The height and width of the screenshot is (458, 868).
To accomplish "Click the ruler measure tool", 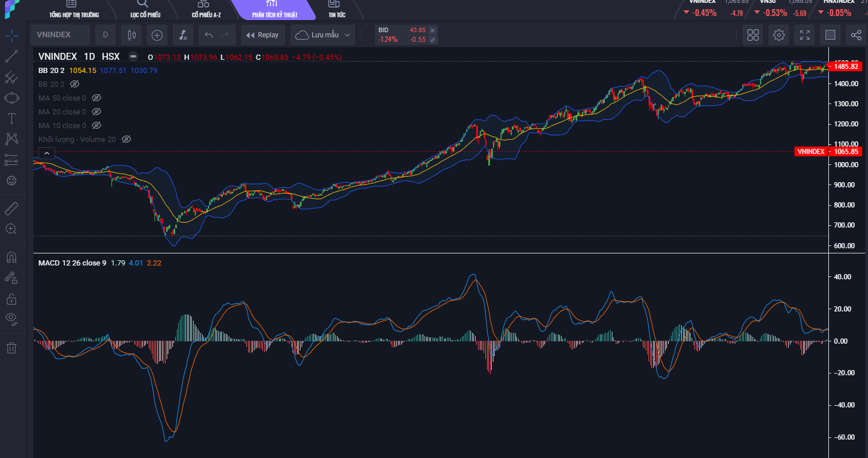I will pos(11,207).
